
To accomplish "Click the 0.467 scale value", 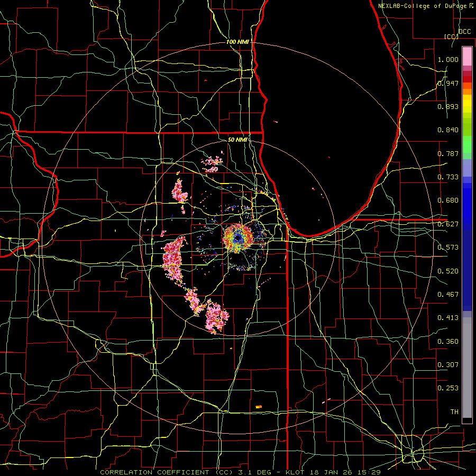I will pyautogui.click(x=448, y=295).
